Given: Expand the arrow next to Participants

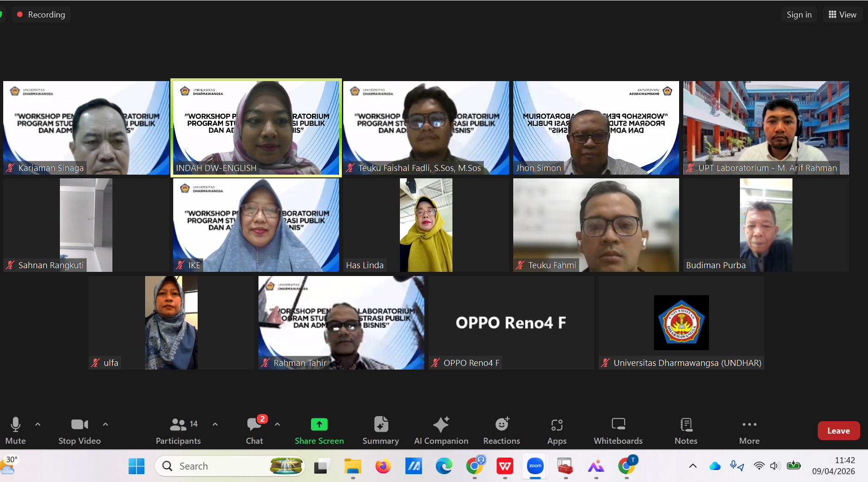Looking at the screenshot, I should tap(215, 424).
